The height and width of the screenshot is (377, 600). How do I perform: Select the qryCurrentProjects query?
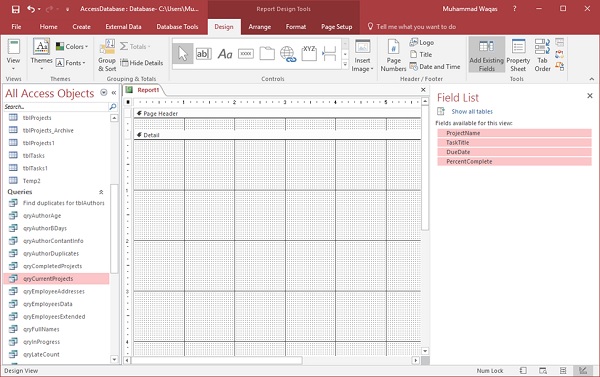click(56, 279)
